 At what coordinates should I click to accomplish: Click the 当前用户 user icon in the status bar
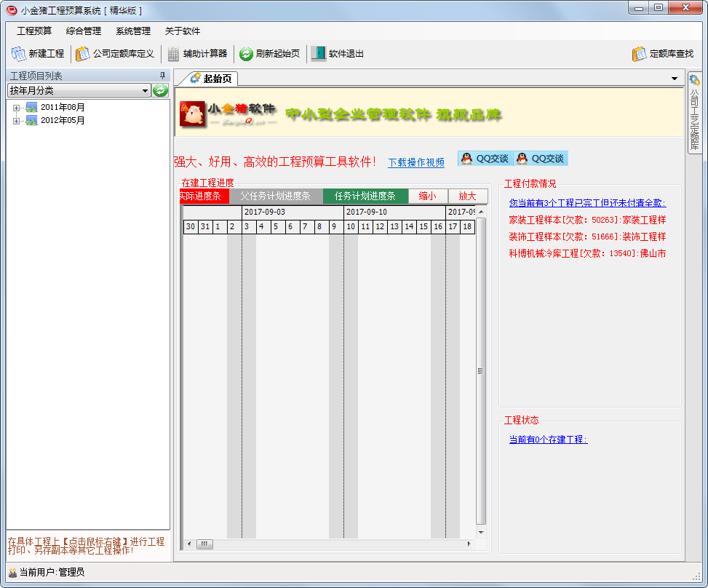point(12,572)
